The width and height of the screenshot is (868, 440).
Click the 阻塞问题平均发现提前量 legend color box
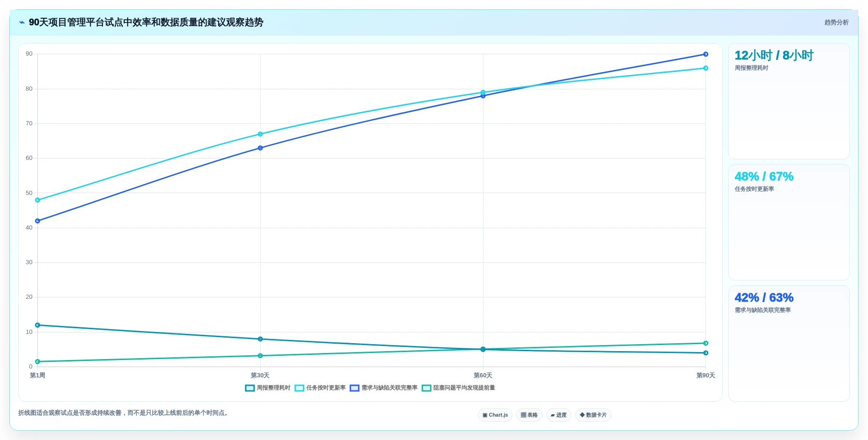[x=427, y=388]
